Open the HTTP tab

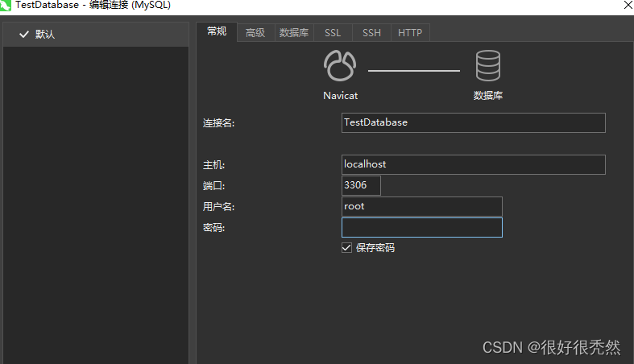click(410, 33)
